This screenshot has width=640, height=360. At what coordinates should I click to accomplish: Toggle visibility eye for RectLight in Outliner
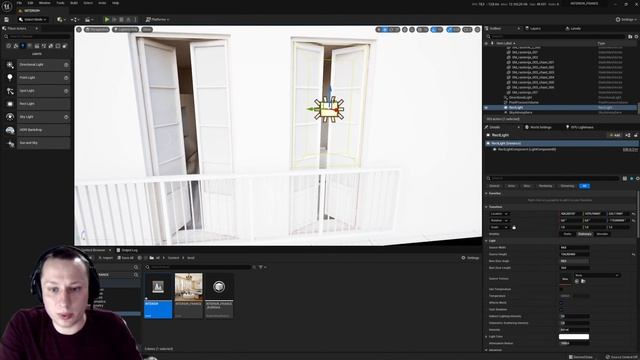pos(486,107)
